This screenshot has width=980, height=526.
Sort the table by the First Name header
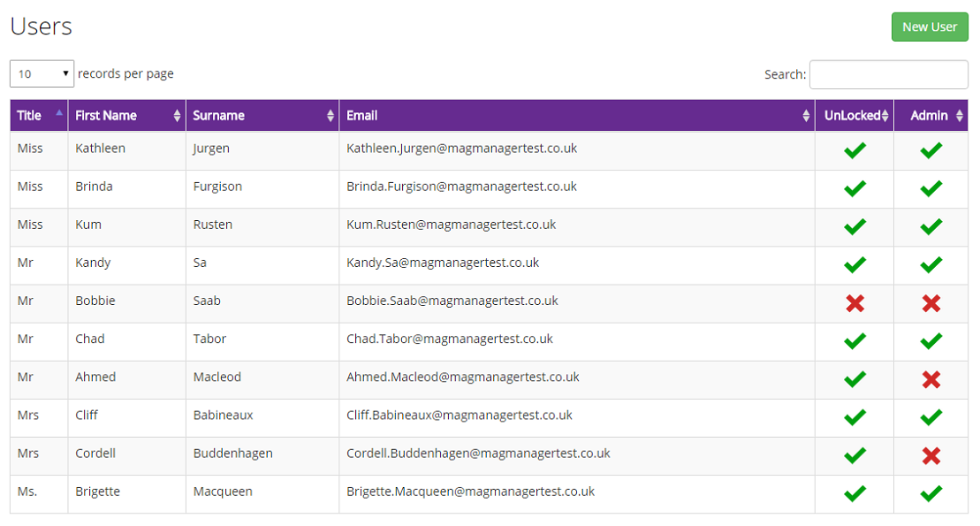(x=174, y=115)
